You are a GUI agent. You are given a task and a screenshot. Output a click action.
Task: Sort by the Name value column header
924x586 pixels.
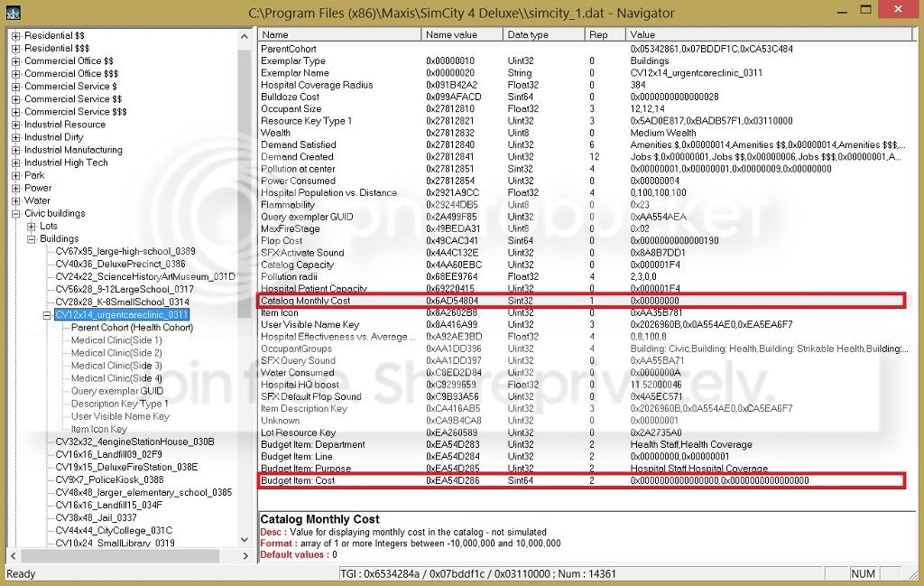[x=462, y=35]
